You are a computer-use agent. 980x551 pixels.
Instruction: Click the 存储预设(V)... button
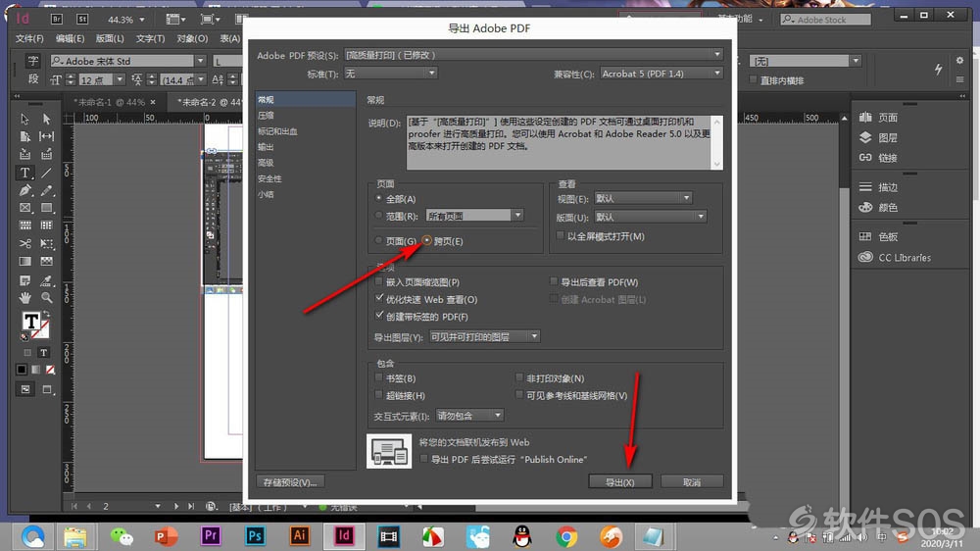click(x=290, y=482)
